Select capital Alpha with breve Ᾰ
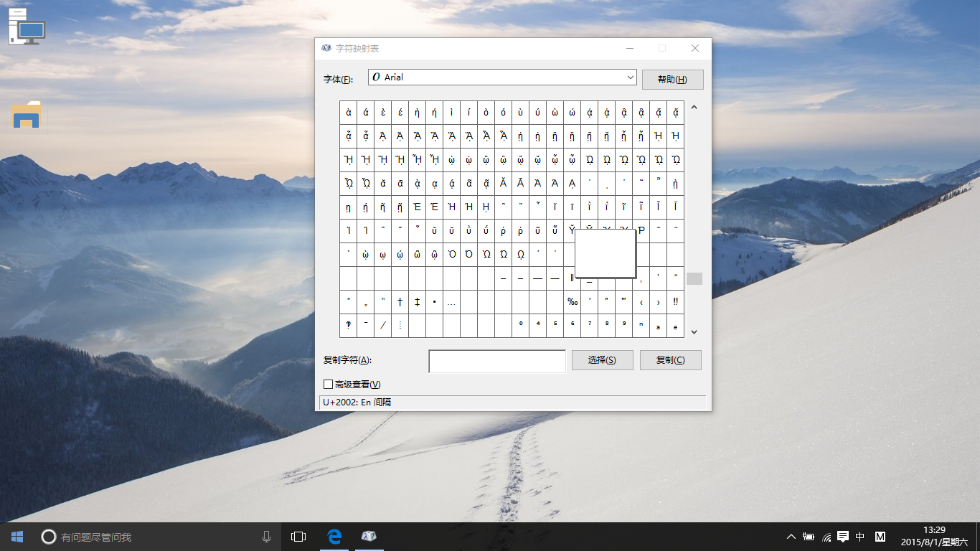 tap(504, 184)
